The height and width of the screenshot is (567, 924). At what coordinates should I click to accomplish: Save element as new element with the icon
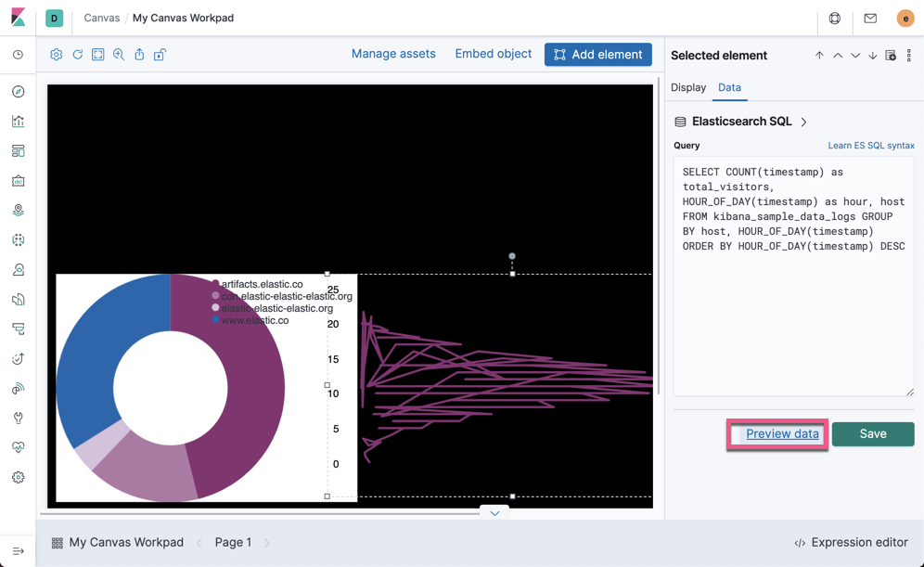click(891, 56)
